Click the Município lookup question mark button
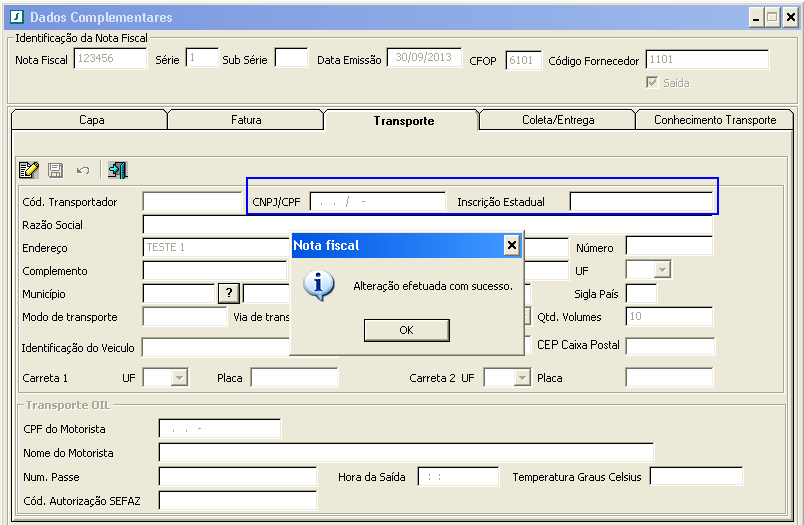This screenshot has height=525, width=804. click(x=229, y=293)
